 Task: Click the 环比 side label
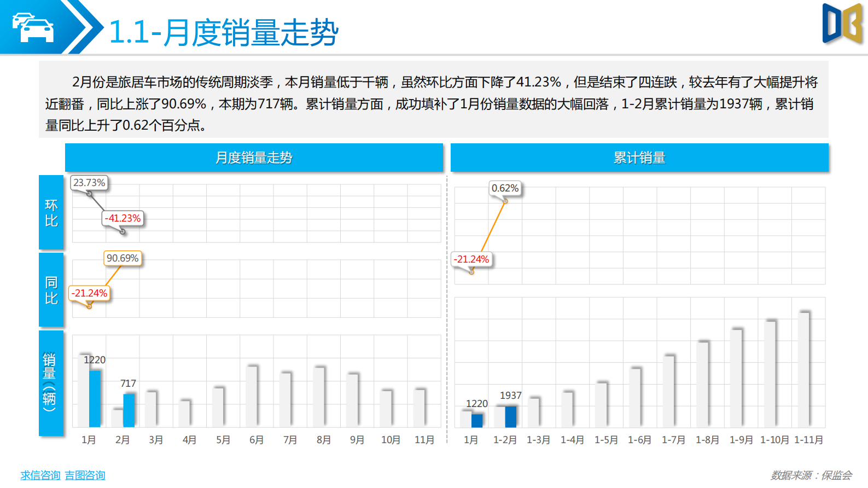point(51,212)
